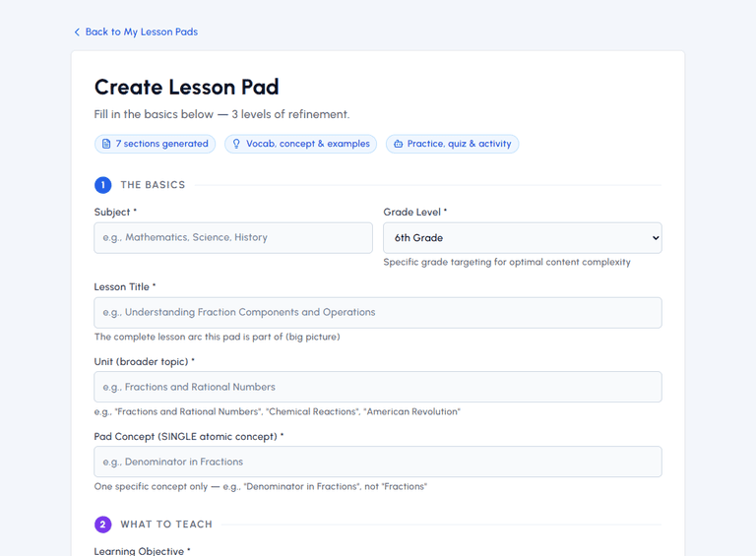Image resolution: width=756 pixels, height=556 pixels.
Task: Open the Grade Level dropdown
Action: (x=523, y=237)
